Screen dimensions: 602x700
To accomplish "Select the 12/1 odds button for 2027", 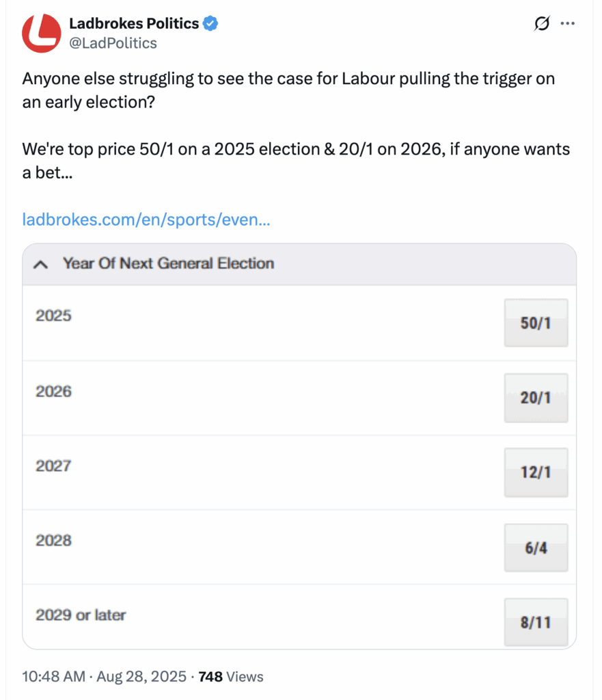I will pyautogui.click(x=535, y=472).
